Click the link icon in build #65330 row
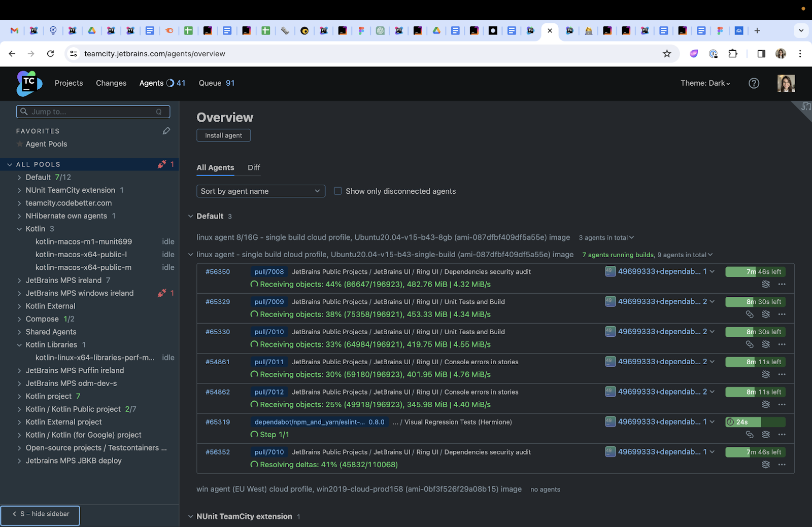812x527 pixels. click(x=750, y=344)
